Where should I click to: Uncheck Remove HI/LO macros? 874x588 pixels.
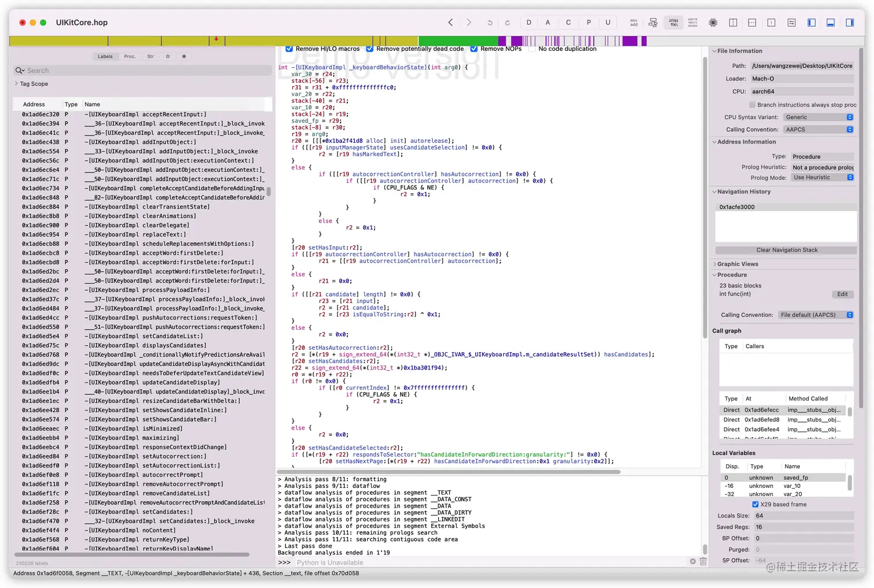[289, 49]
